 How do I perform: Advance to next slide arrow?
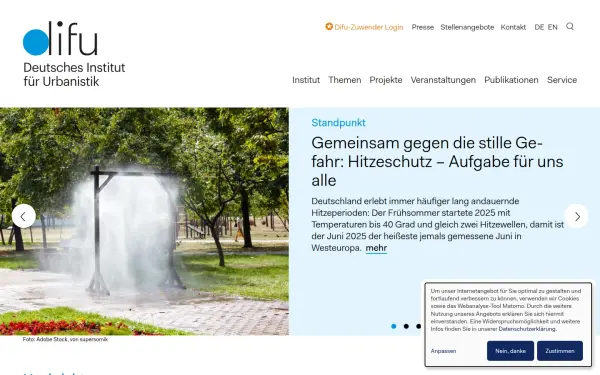(x=576, y=216)
